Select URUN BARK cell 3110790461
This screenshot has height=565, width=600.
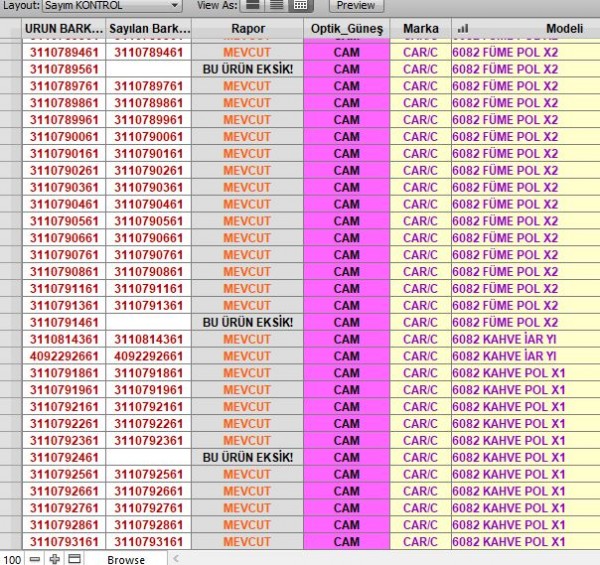tap(64, 204)
